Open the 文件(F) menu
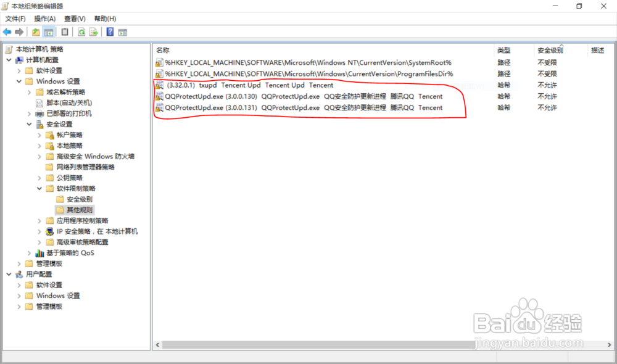617x364 pixels. tap(15, 19)
